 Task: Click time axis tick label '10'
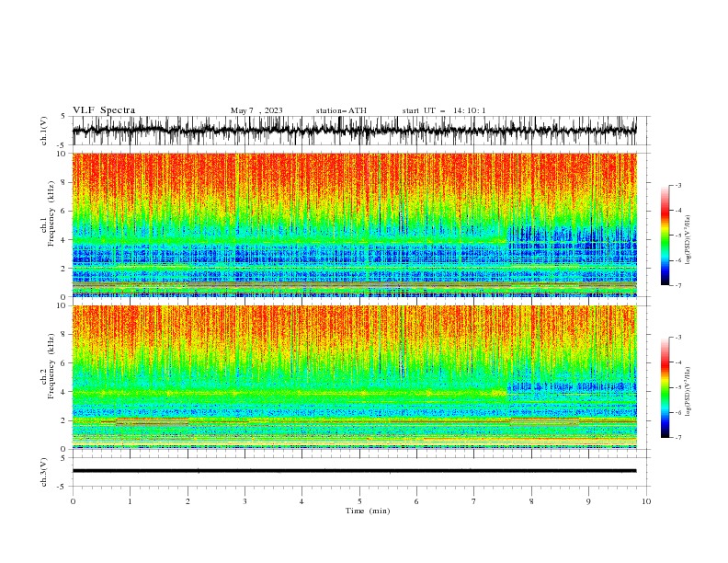click(x=646, y=501)
